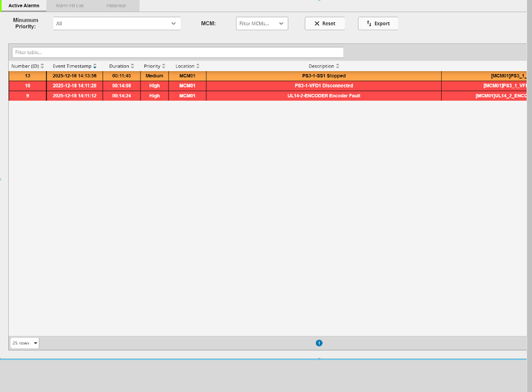532x392 pixels.
Task: Open the Minimum Priority dropdown
Action: (117, 24)
